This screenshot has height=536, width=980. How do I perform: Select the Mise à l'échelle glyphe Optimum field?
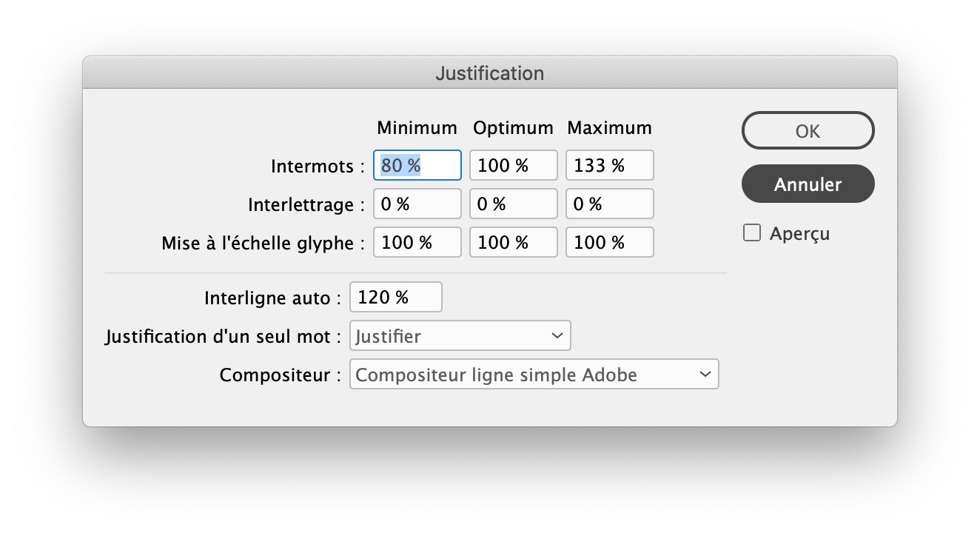point(513,242)
